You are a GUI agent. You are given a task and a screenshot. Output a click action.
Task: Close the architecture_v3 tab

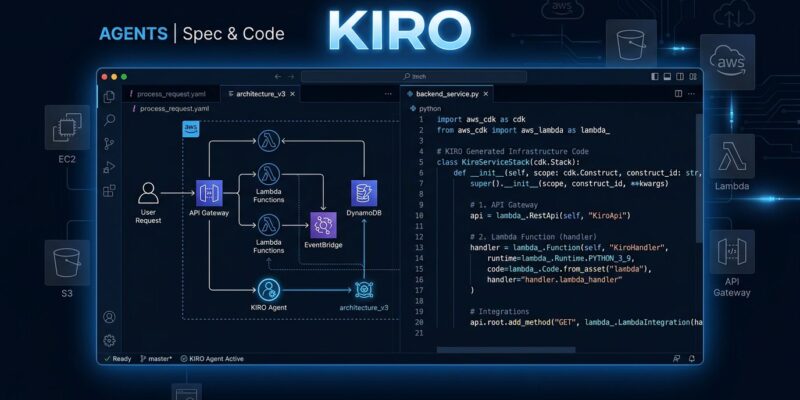(292, 94)
